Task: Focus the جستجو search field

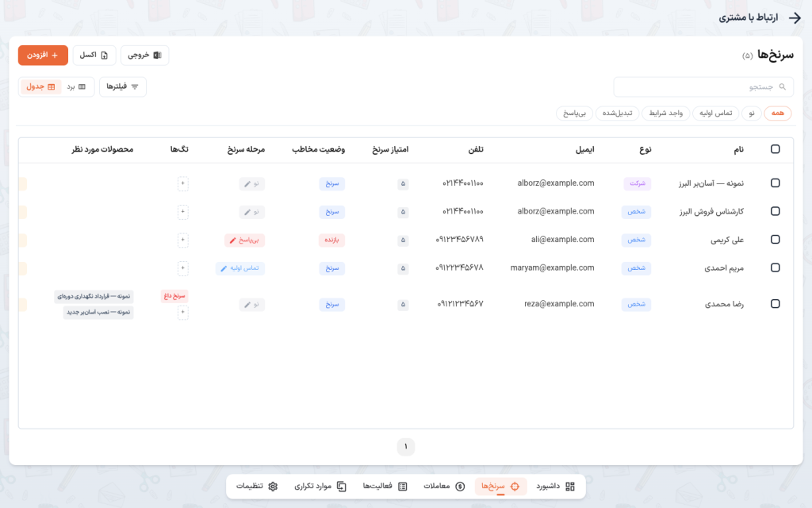Action: point(703,87)
